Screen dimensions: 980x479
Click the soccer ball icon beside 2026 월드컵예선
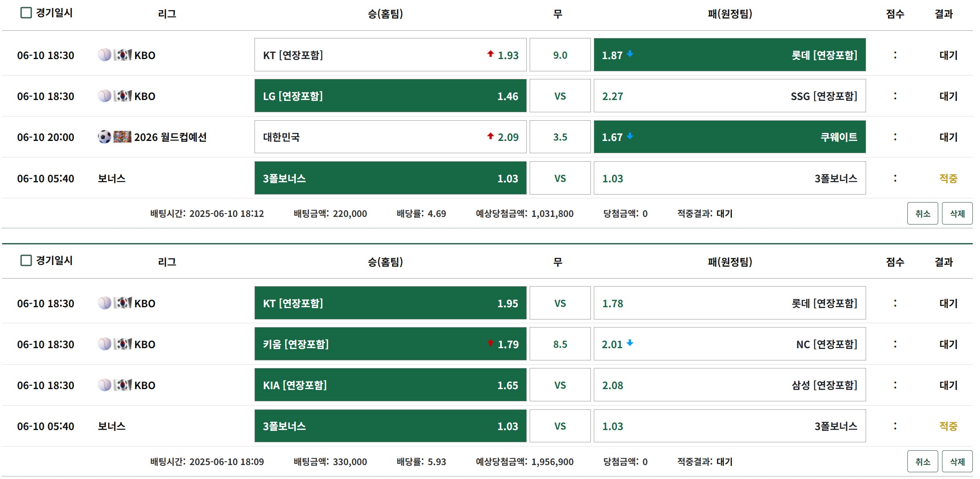coord(104,137)
